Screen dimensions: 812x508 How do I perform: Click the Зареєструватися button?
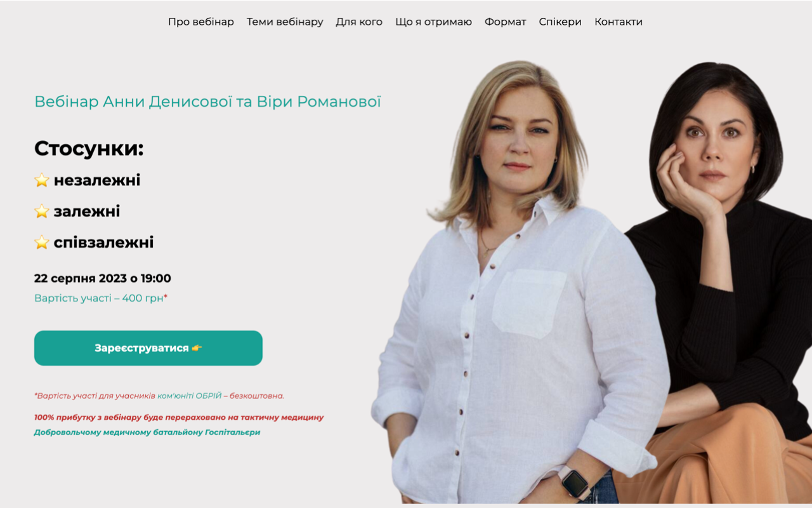tap(148, 348)
